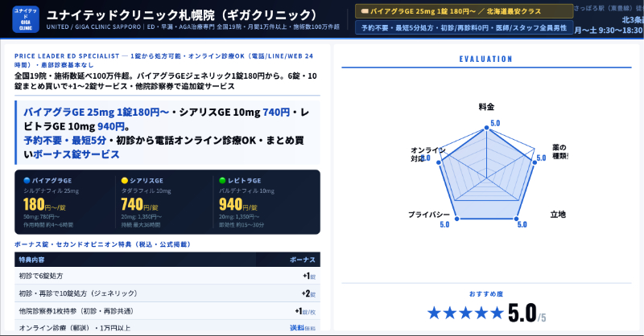The image size is (644, 336).
Task: Select the 予約不要・最短5分処方 banner
Action: click(464, 27)
